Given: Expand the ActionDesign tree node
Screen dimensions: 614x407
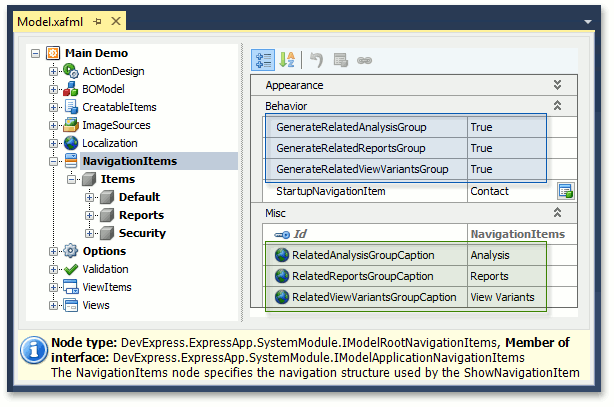Looking at the screenshot, I should pos(53,71).
